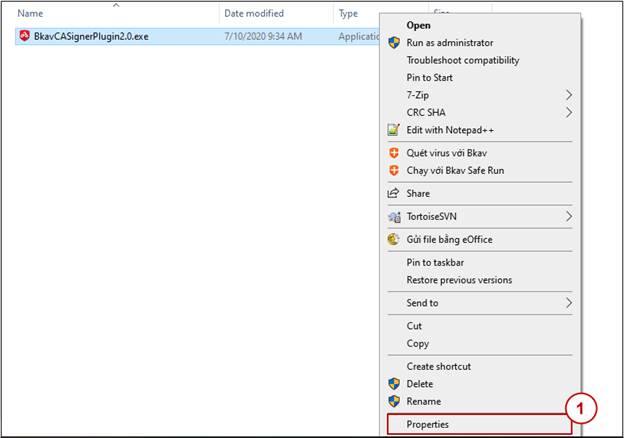Click the Bkav shield icon for Quét virus

click(393, 153)
